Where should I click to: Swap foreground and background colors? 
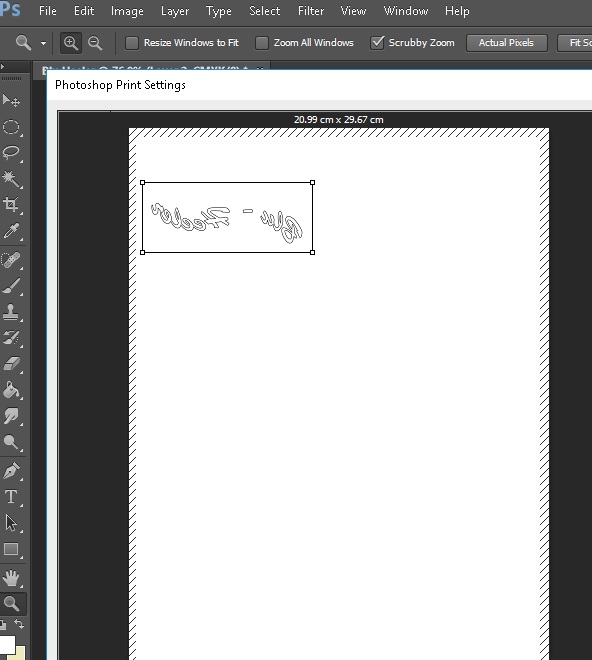[x=19, y=623]
